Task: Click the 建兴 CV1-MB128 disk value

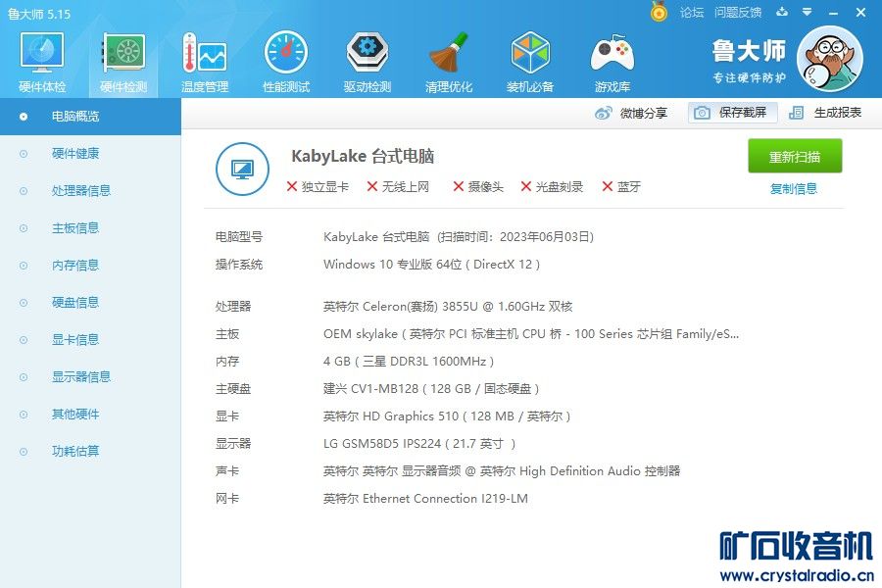Action: [x=431, y=389]
